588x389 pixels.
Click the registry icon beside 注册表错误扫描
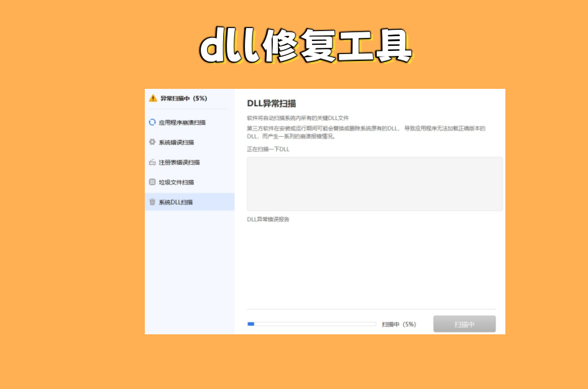(152, 162)
